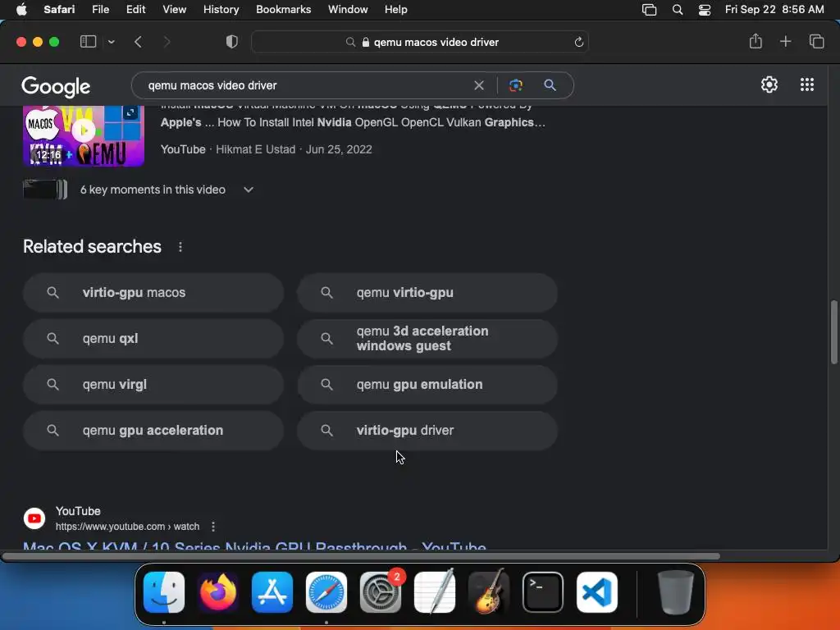840x630 pixels.
Task: Click the date and time clock
Action: pos(774,10)
